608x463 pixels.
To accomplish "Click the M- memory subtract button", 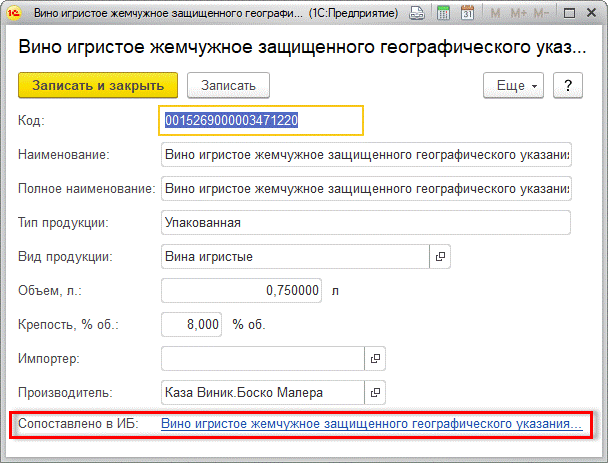I will pyautogui.click(x=541, y=13).
